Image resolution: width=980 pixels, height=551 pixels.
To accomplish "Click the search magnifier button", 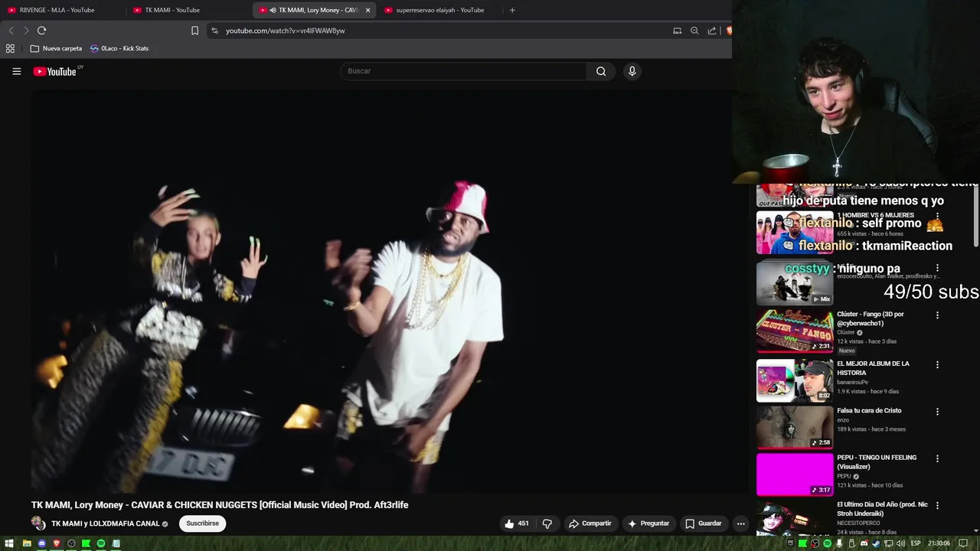I will 601,71.
